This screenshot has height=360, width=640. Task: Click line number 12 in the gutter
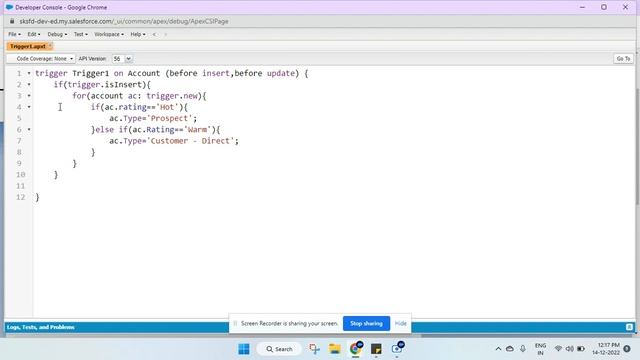point(20,197)
